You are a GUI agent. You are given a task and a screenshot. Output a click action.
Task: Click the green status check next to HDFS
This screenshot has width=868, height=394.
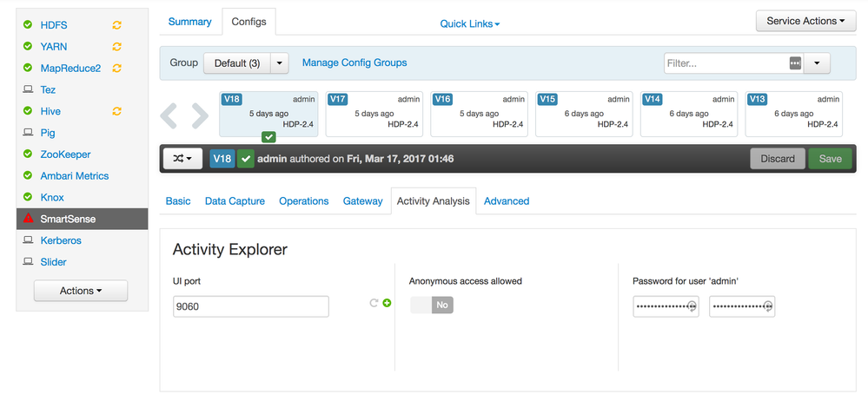pos(27,25)
